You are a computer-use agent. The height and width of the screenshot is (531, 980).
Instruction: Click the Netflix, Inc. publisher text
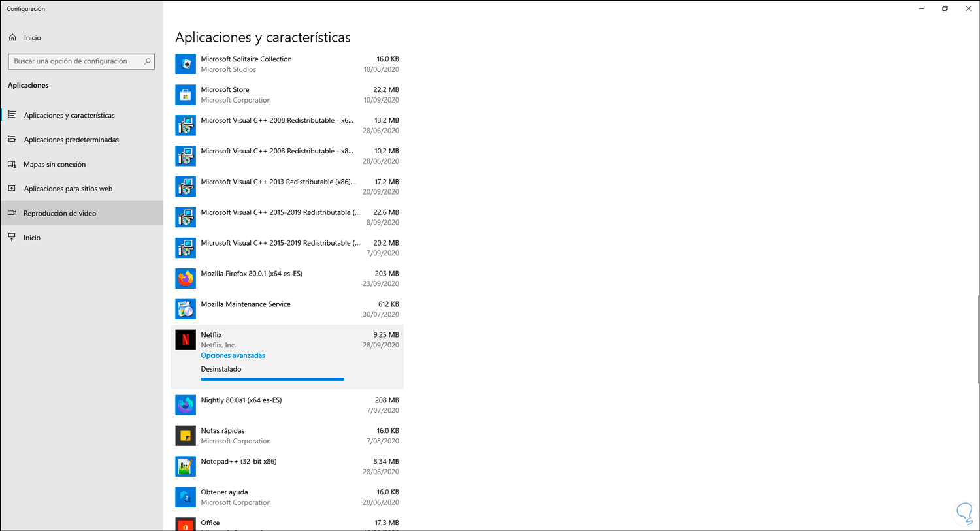(x=218, y=345)
